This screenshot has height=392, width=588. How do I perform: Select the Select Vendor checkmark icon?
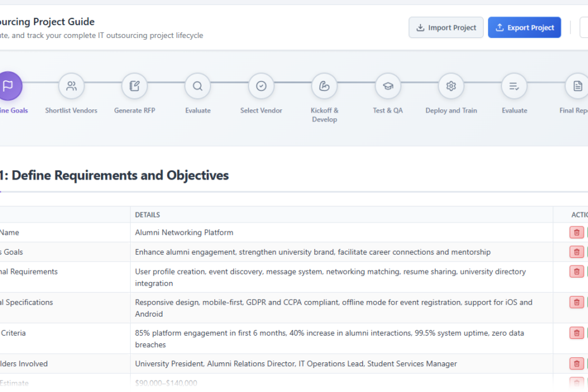[261, 86]
